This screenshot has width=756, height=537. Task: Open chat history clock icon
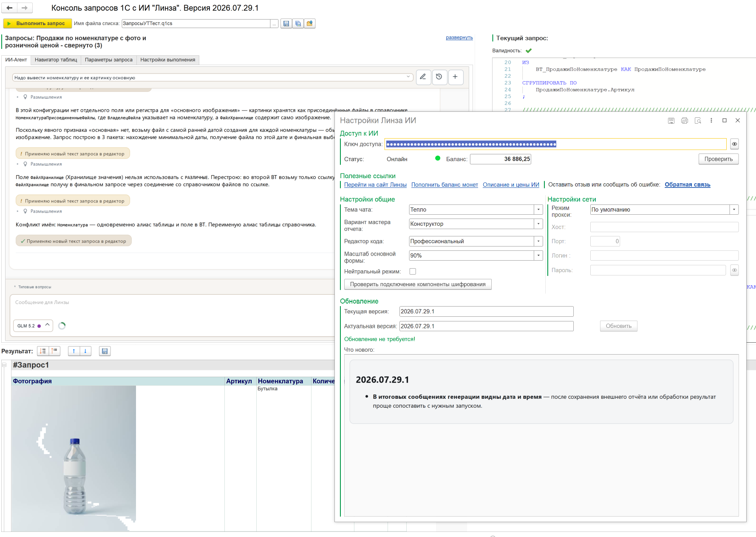[x=439, y=77]
